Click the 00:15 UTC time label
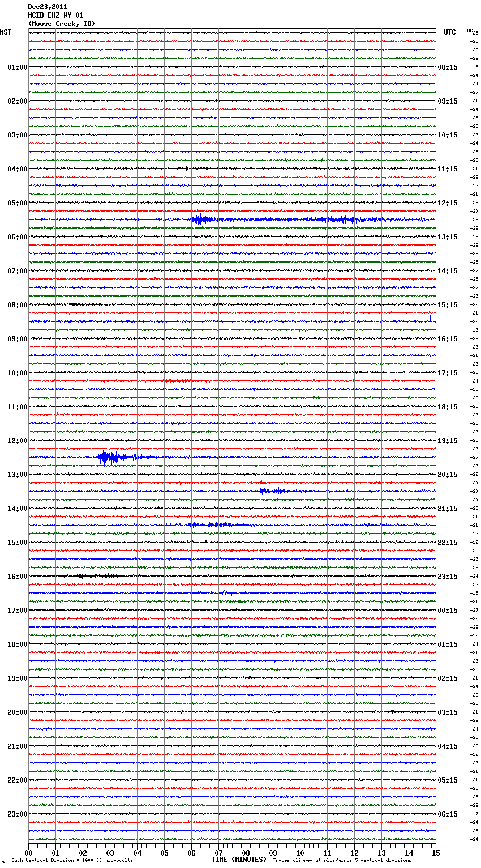The height and width of the screenshot is (868, 481). pos(448,611)
